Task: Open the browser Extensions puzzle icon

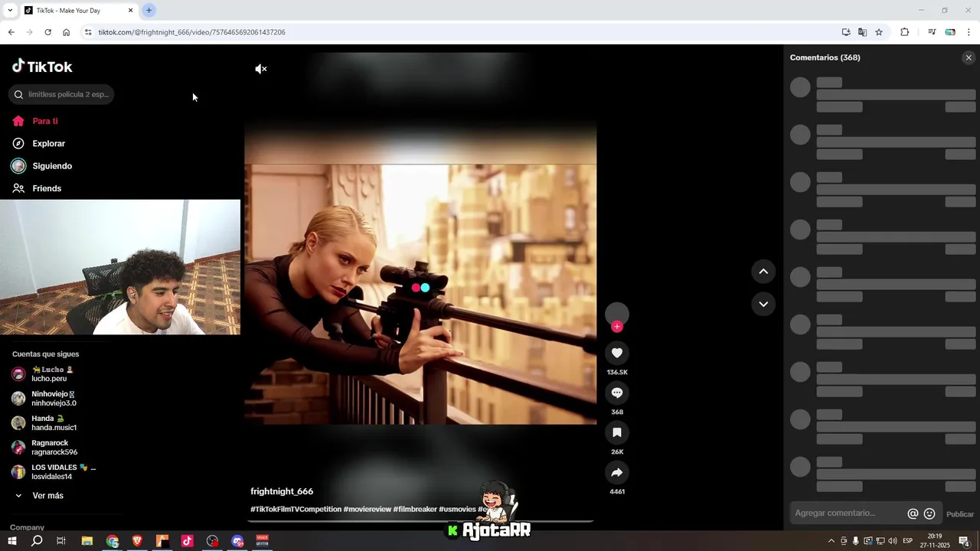Action: coord(905,32)
